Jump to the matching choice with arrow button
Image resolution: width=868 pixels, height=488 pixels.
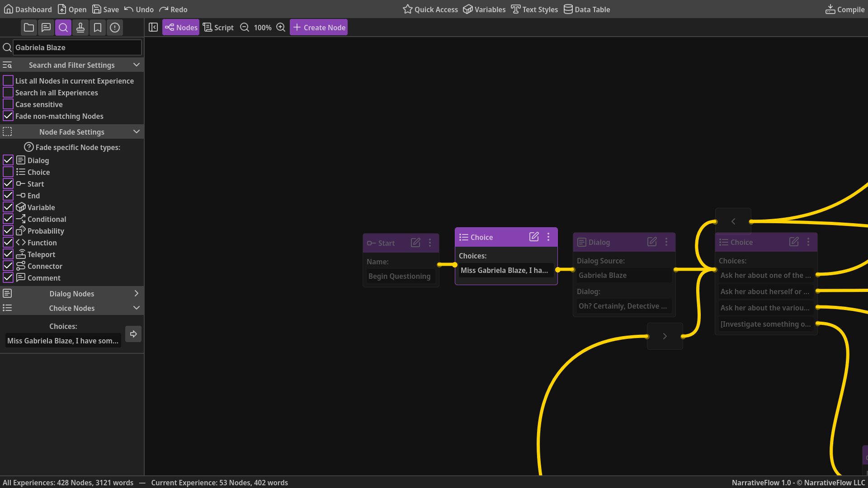133,334
